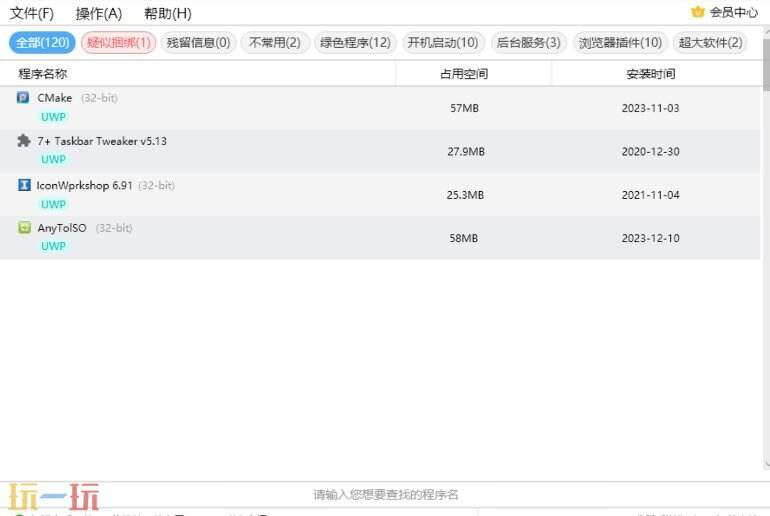This screenshot has width=770, height=516.
Task: Select the CMake program name
Action: (55, 98)
